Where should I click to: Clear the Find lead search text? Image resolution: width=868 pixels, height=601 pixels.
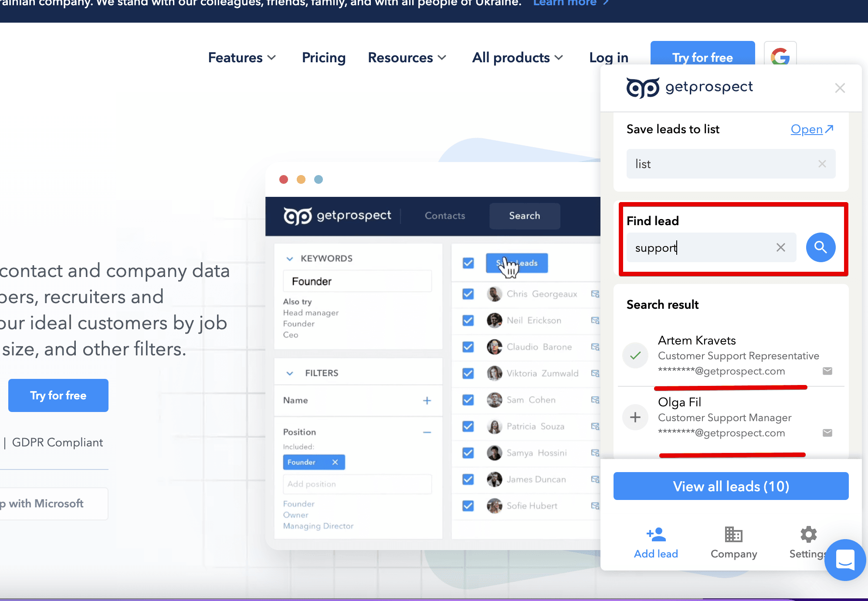(x=780, y=247)
